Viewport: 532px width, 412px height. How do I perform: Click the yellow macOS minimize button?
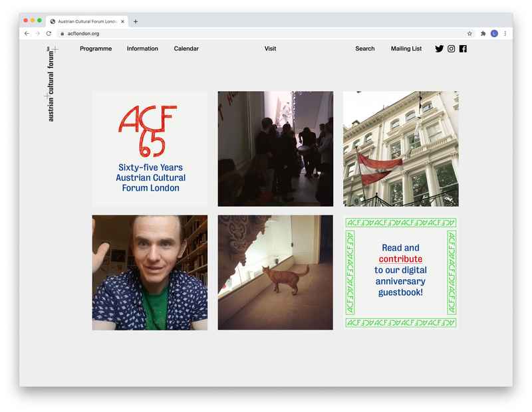point(33,21)
